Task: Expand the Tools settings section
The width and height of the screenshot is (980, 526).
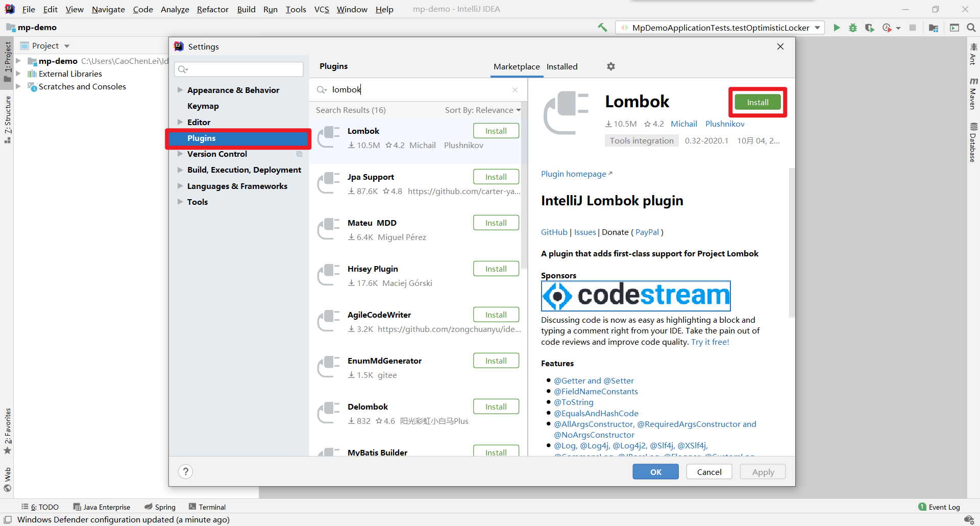Action: [x=180, y=202]
